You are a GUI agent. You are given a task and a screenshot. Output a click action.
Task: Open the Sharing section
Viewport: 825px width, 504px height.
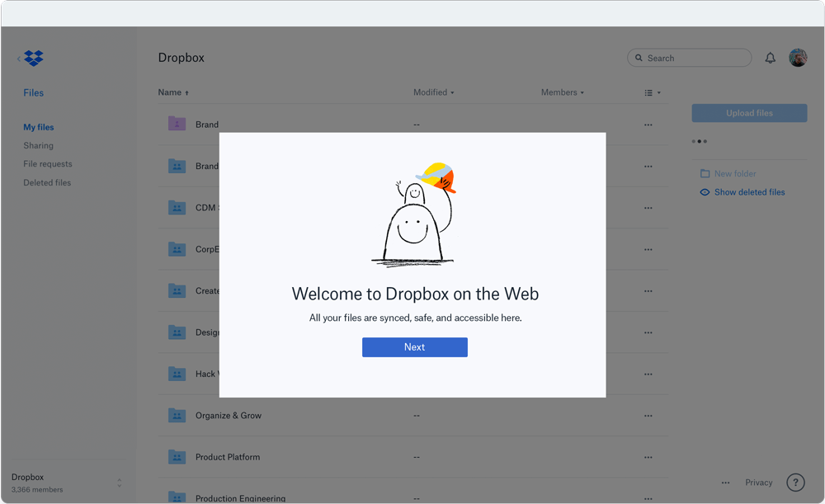[38, 145]
